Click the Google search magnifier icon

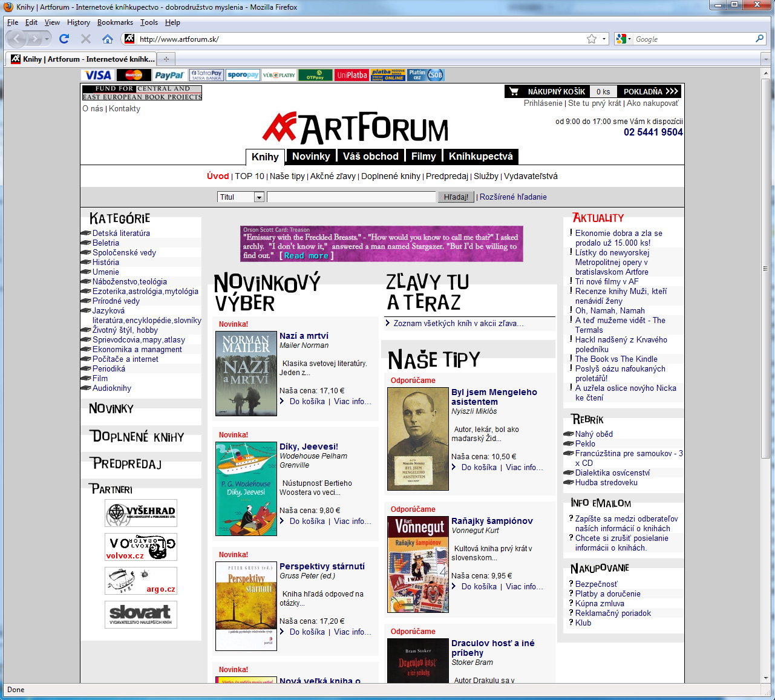coord(760,39)
